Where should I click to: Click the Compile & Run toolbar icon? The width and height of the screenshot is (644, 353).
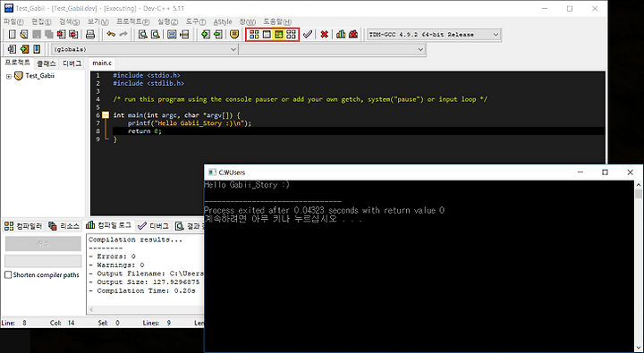(x=279, y=35)
